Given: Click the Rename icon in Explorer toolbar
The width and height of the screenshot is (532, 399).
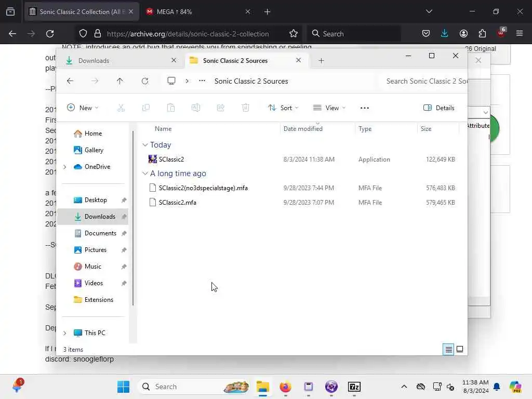Looking at the screenshot, I should [x=196, y=108].
